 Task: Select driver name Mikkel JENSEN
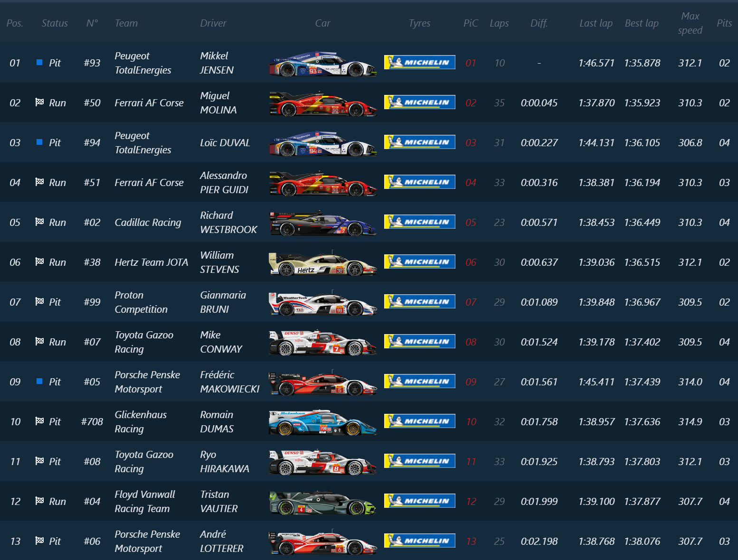click(217, 63)
